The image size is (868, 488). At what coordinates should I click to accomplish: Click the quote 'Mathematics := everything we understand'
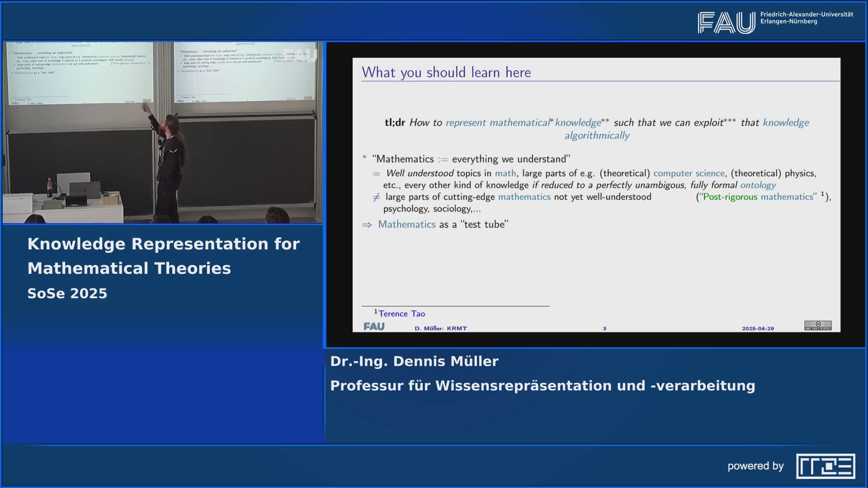(471, 159)
